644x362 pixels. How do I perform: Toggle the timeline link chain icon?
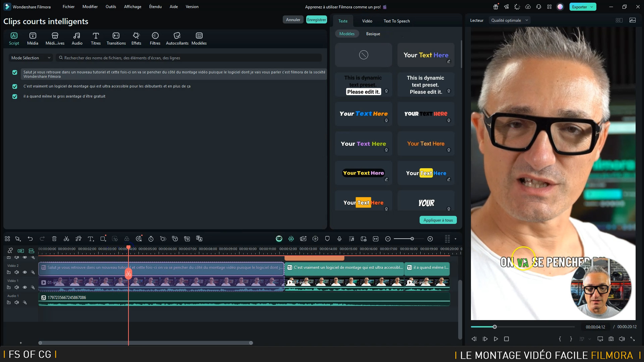[x=10, y=250]
